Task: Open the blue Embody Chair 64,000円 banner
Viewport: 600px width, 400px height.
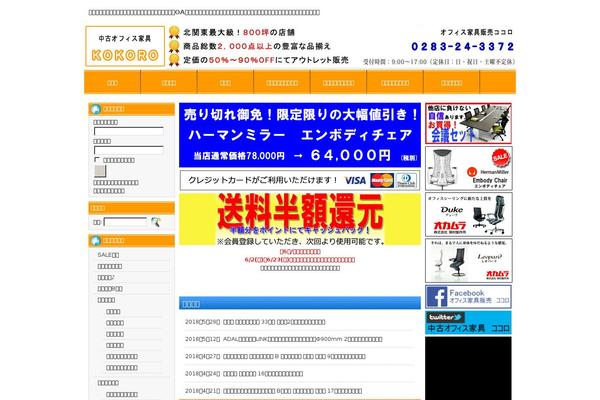Action: point(300,135)
